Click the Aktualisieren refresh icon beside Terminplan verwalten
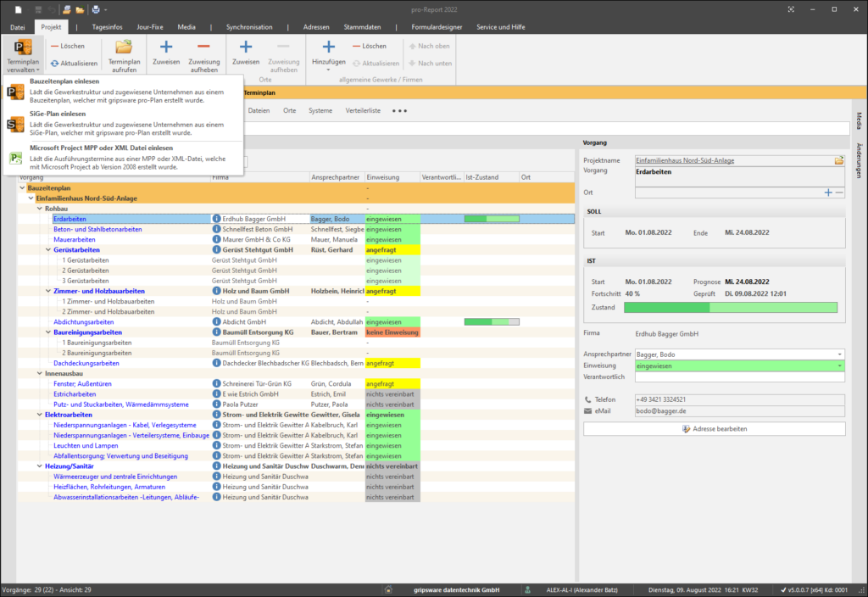Image resolution: width=868 pixels, height=597 pixels. click(55, 64)
